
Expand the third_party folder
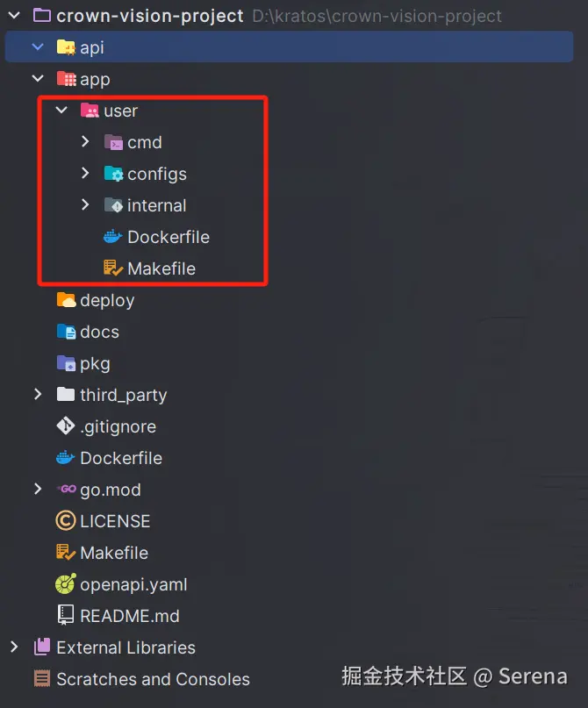[x=38, y=394]
